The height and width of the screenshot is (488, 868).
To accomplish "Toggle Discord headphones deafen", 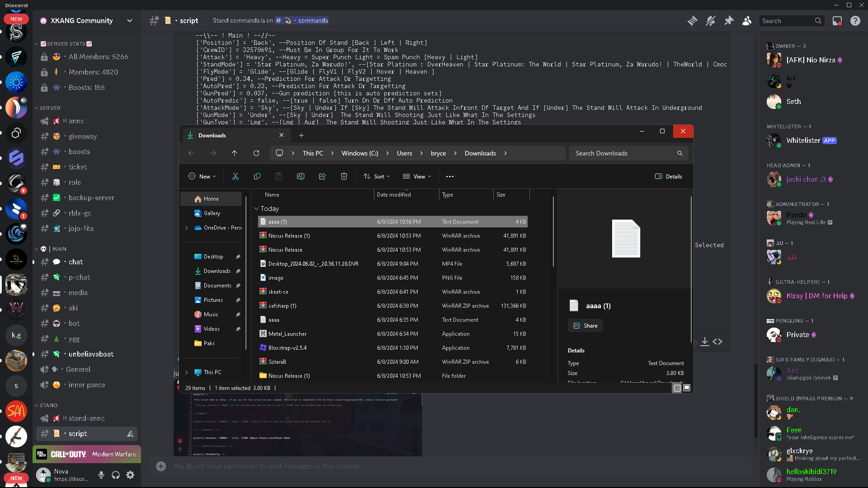I will coord(116,475).
